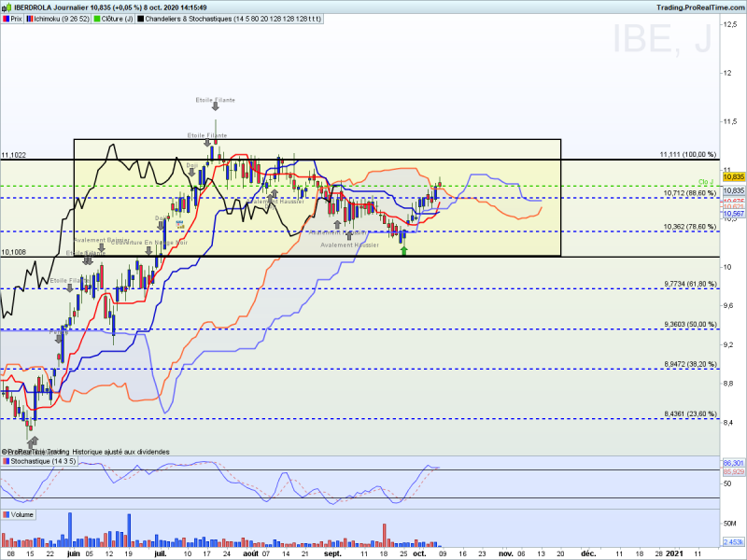Screen dimensions: 747x560
Task: Click the black Chandeliers color swatch
Action: [x=141, y=19]
